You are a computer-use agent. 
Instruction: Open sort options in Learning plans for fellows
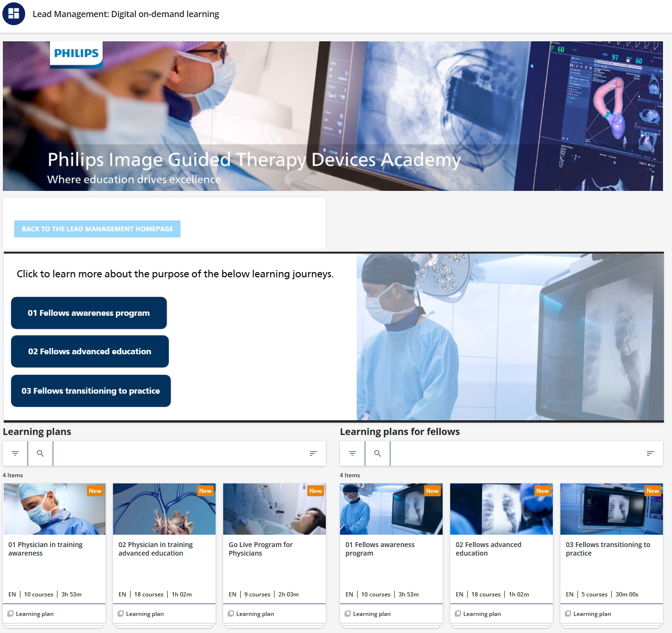650,453
